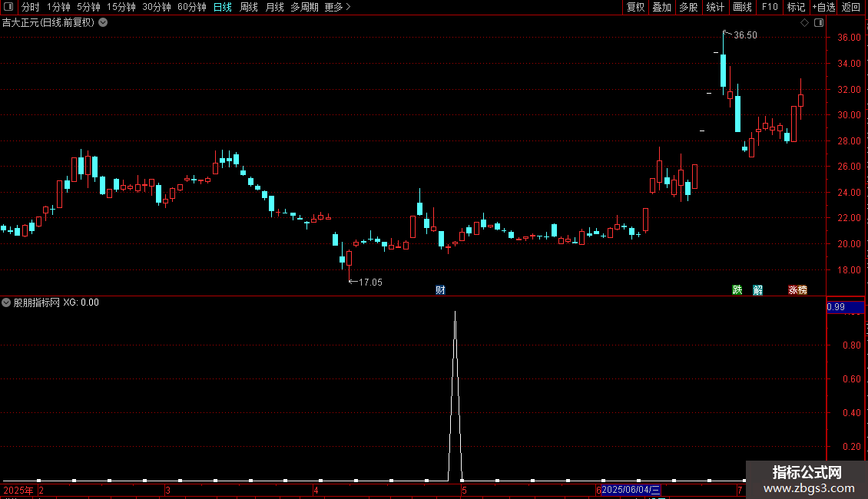Viewport: 868px width, 499px height.
Task: Select the 30分钟 period tab
Action: (x=157, y=7)
